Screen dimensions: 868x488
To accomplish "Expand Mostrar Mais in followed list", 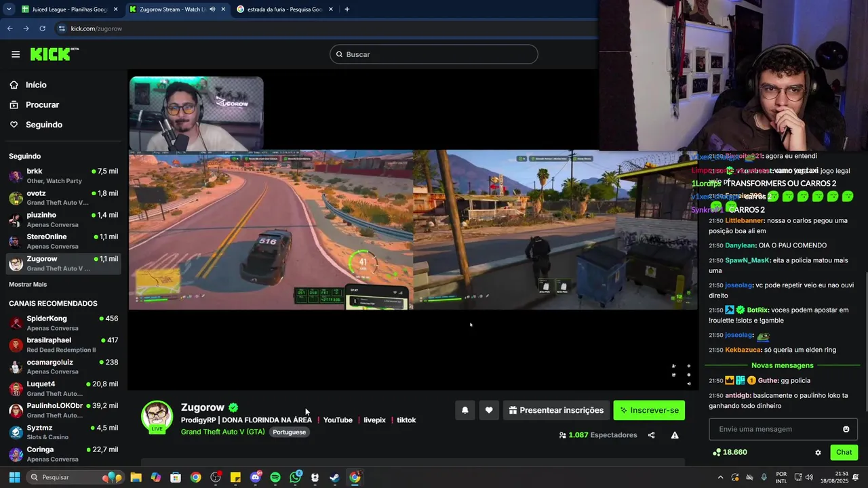I will click(x=28, y=285).
